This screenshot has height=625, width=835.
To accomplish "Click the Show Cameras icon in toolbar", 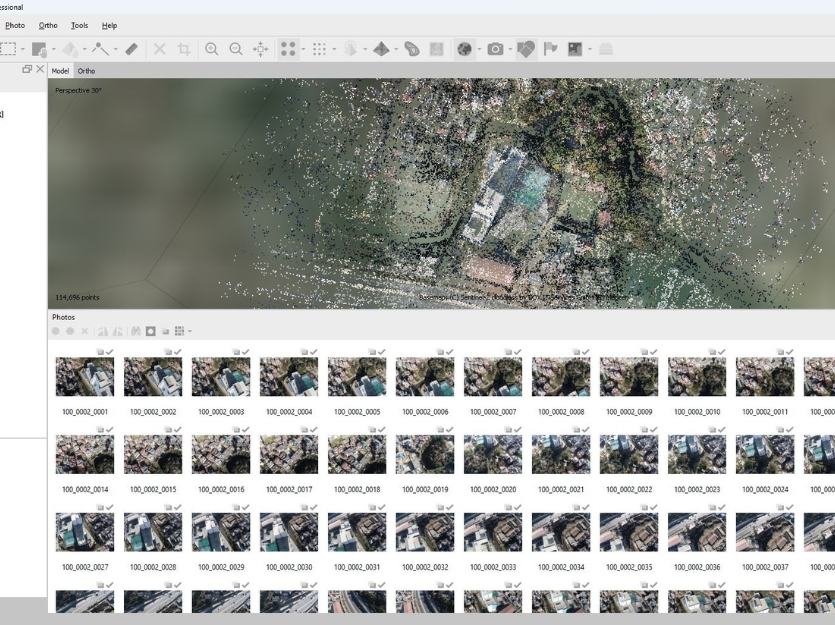I will click(x=494, y=47).
